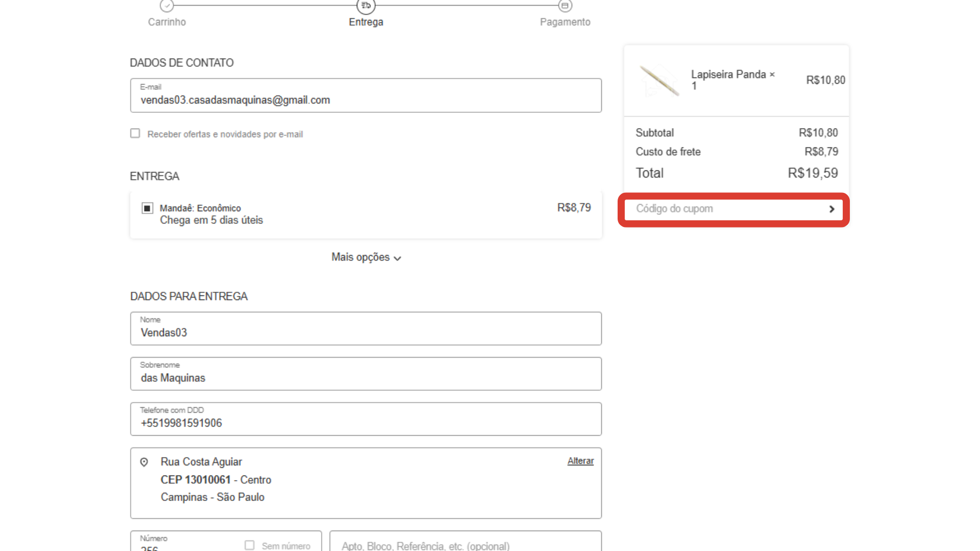
Task: Click the Carrinho step checkmark icon
Action: click(166, 6)
